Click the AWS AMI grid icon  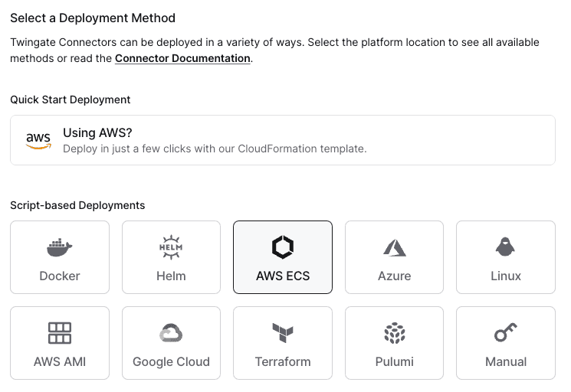click(x=60, y=333)
